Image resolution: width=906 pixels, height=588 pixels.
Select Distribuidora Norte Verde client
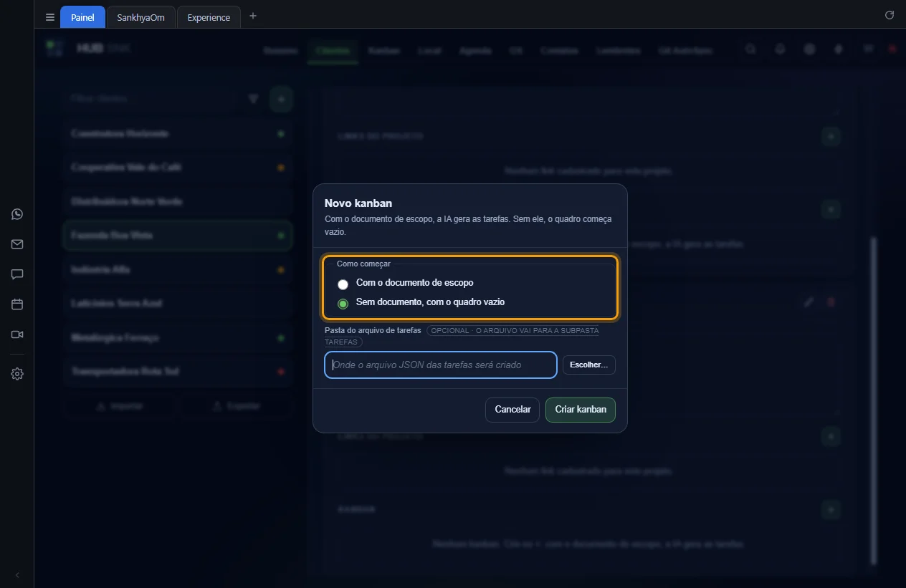click(x=178, y=202)
